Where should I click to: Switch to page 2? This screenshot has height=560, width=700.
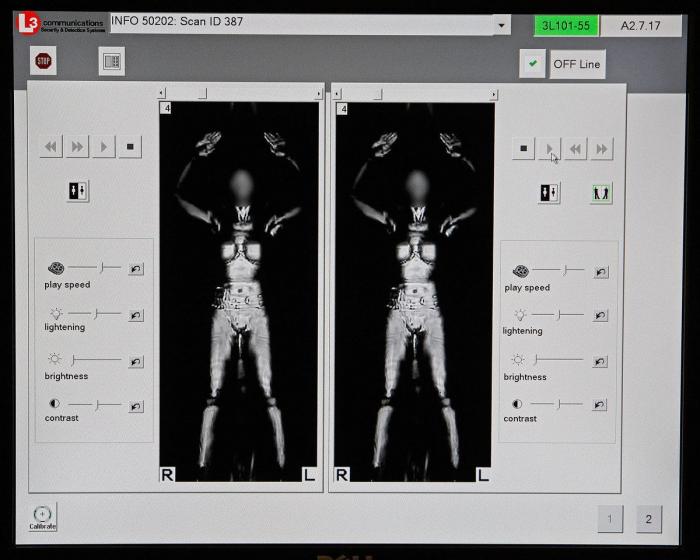[x=648, y=519]
